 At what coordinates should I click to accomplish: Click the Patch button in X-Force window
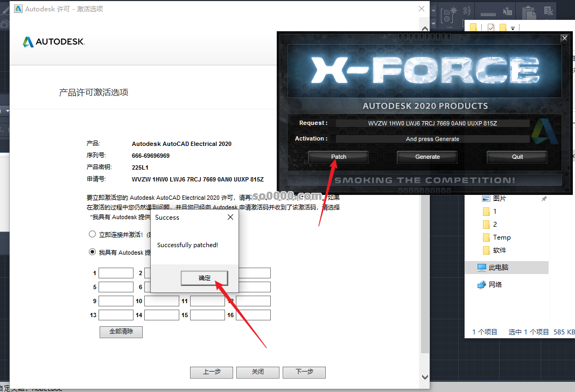tap(339, 157)
